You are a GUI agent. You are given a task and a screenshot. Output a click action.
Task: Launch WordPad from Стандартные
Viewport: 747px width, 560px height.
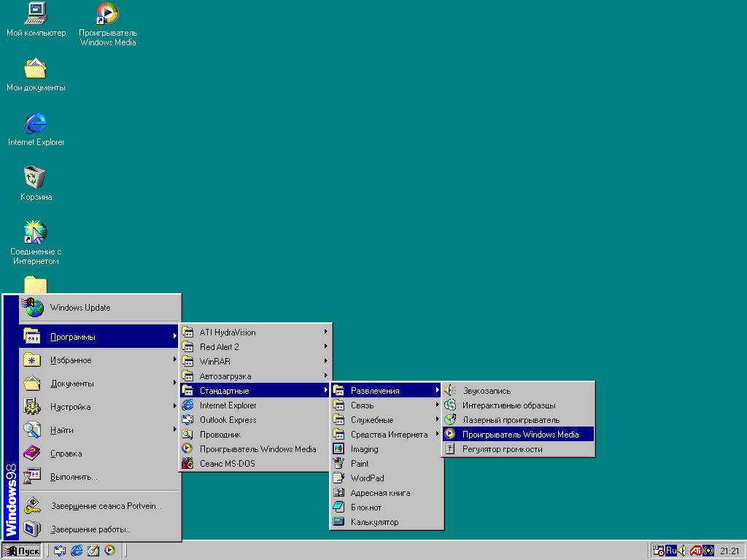[x=387, y=478]
